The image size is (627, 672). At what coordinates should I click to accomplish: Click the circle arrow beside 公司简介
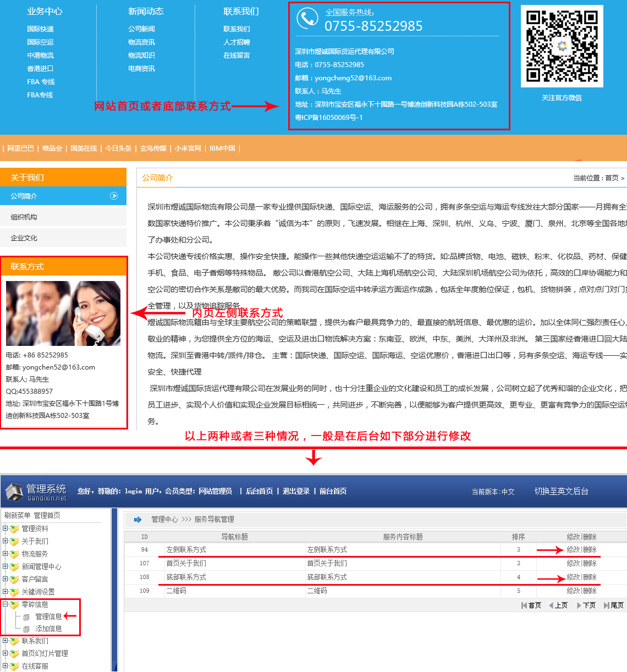(x=114, y=196)
